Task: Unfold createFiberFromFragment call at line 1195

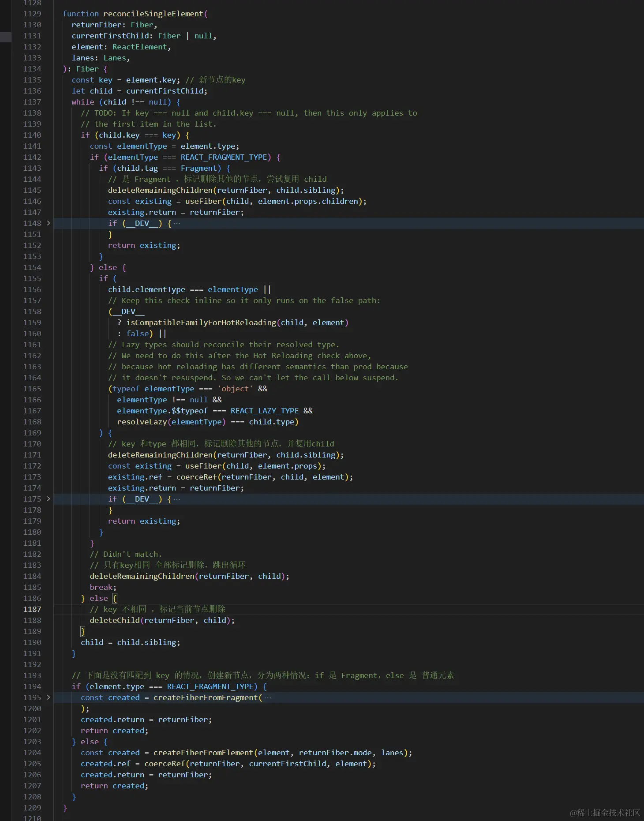Action: (x=49, y=697)
